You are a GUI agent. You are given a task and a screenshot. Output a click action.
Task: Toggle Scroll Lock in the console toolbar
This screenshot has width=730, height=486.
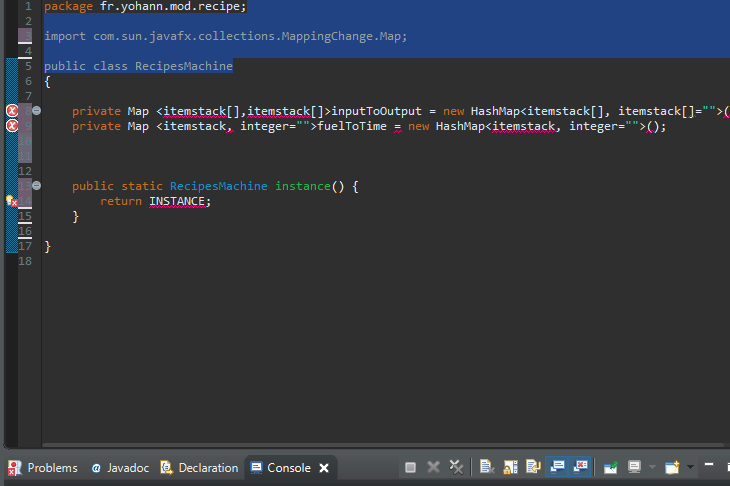pos(510,467)
